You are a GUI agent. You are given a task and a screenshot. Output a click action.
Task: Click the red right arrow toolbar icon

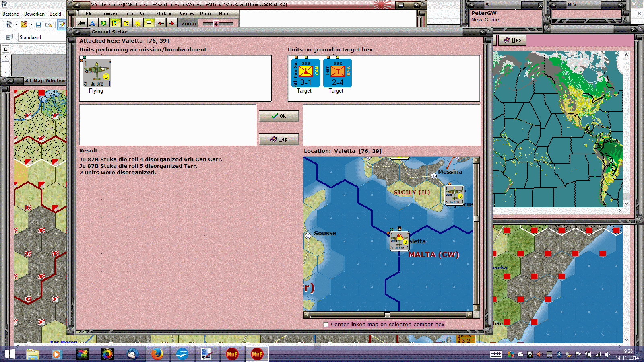coord(172,23)
